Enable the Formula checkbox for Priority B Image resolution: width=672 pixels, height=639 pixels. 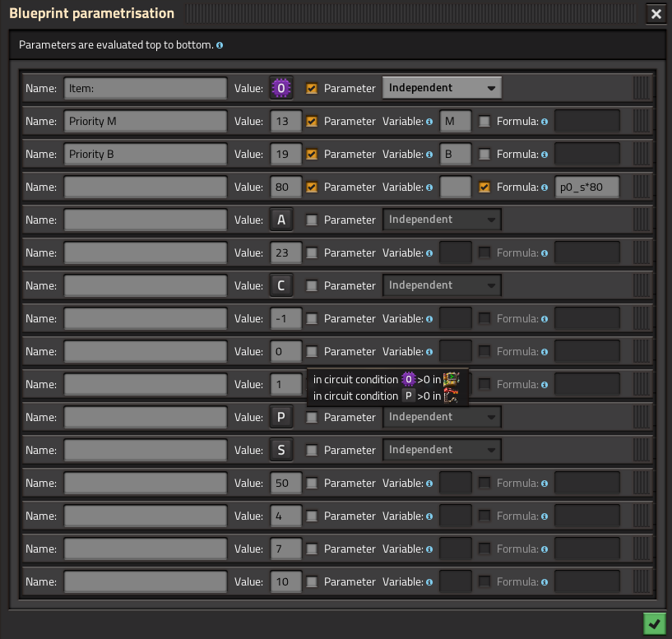(x=484, y=155)
